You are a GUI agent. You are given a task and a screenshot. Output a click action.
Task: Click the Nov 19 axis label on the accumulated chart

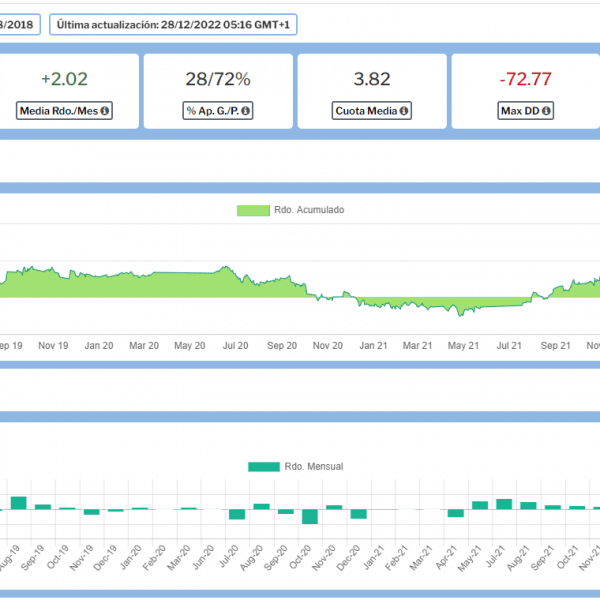(53, 346)
